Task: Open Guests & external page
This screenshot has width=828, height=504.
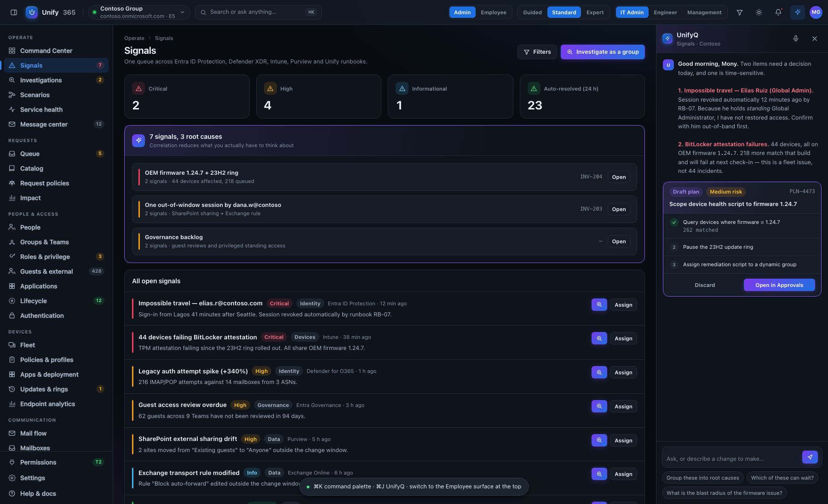Action: tap(56, 271)
